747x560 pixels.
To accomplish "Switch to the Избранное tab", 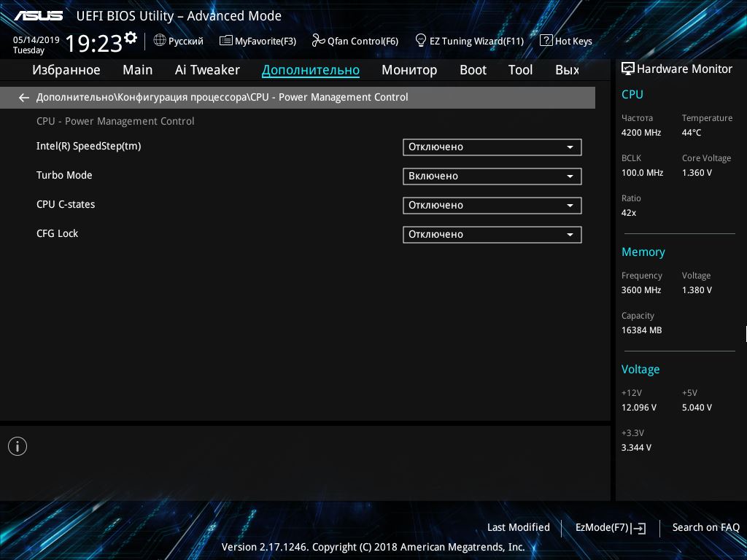I will pos(66,70).
